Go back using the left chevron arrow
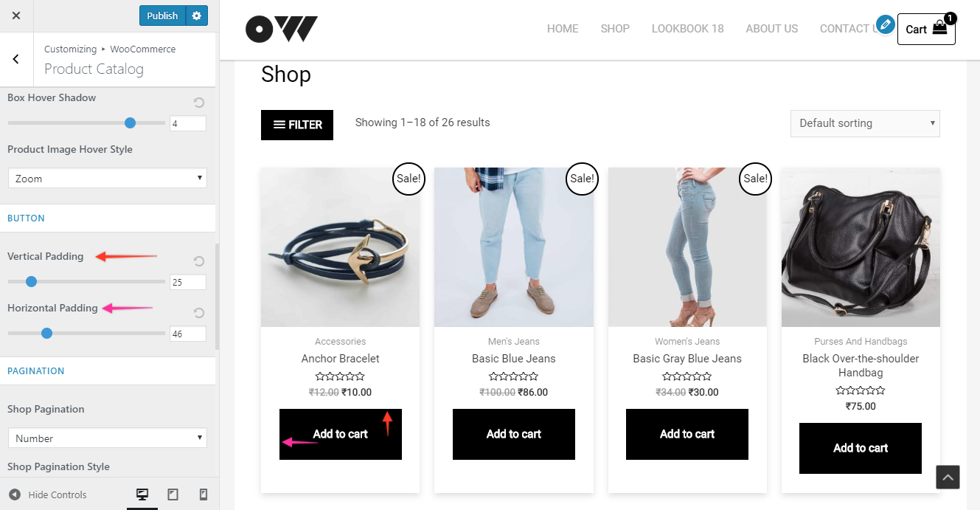 point(16,59)
